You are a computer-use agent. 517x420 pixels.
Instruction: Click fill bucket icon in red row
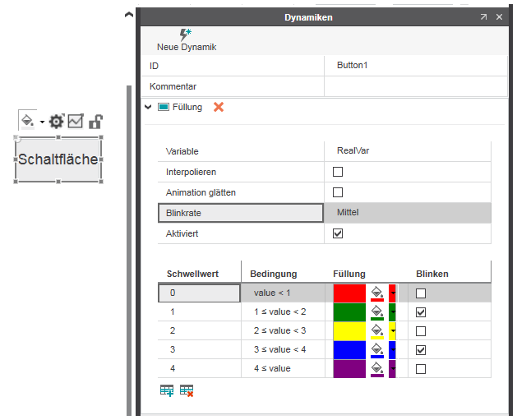coord(377,293)
